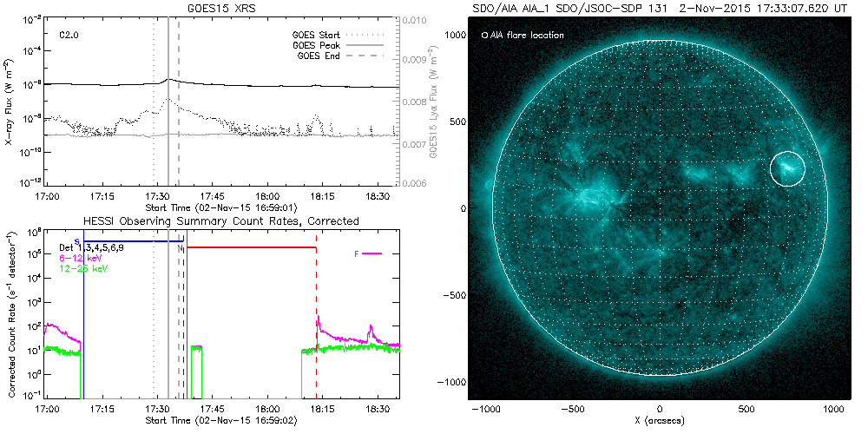Click the dashed gray GOES End line in GOES plot

pos(178,102)
